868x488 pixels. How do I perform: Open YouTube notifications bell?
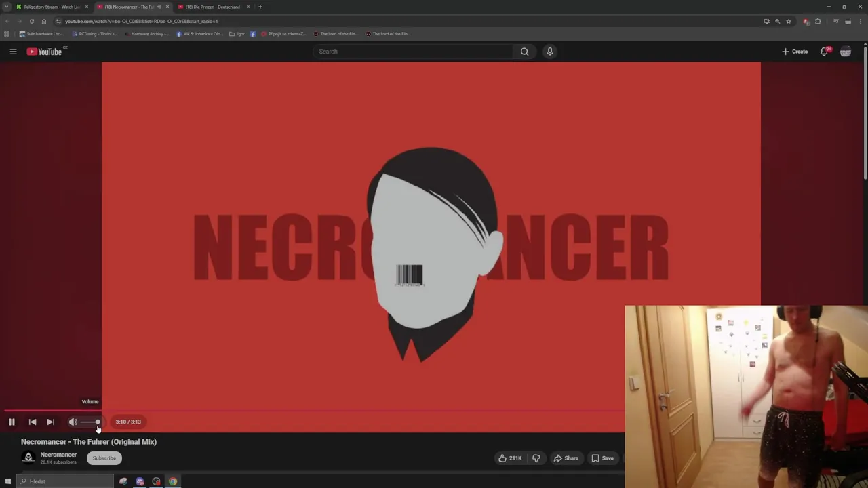coord(825,52)
